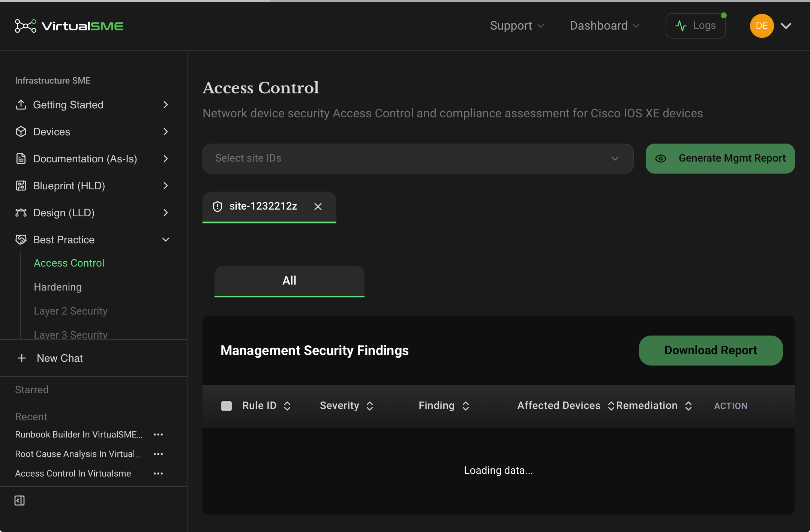Click Download Report button

pos(711,351)
